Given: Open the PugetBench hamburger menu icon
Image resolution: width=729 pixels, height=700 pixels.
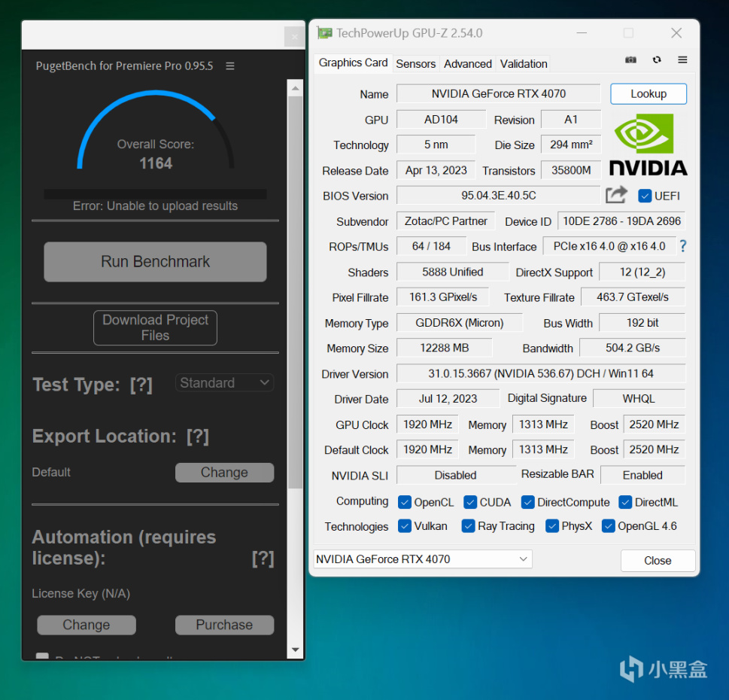Looking at the screenshot, I should tap(229, 66).
